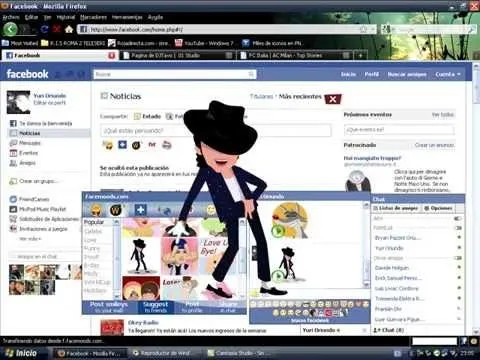Click the Eventos calendar icon in sidebar

pyautogui.click(x=13, y=153)
